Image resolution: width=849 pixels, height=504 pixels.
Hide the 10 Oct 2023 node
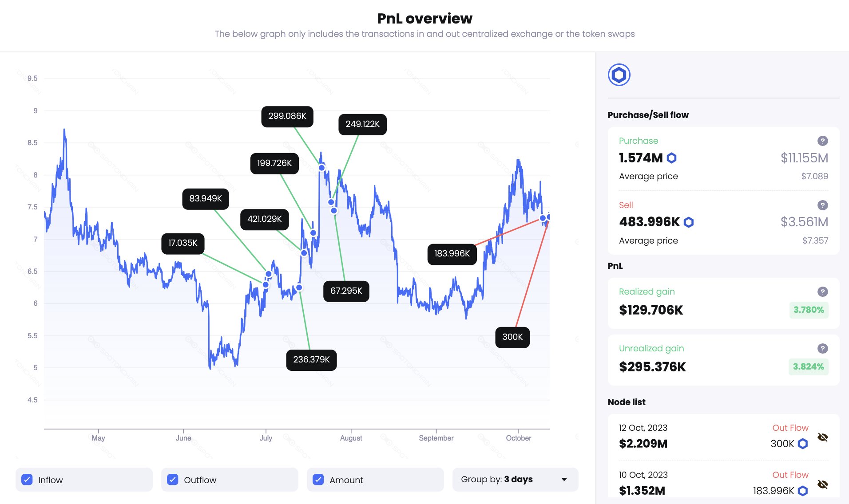[x=822, y=484]
